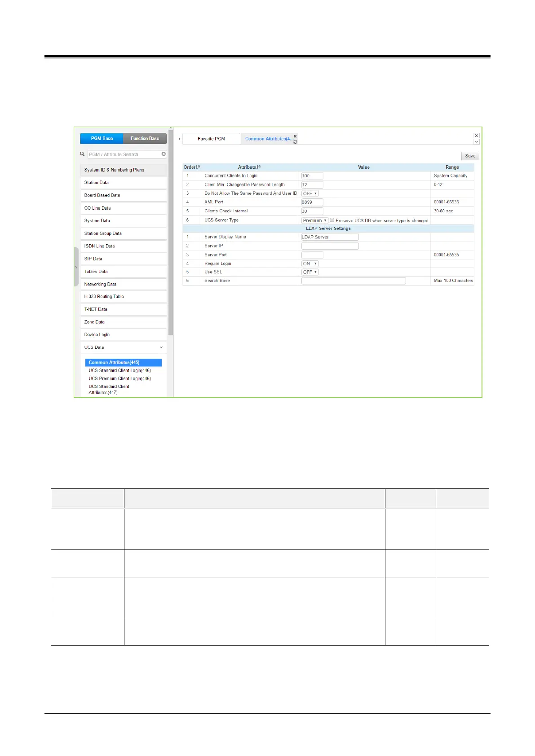Screen dimensions: 535x756
Task: Click the LDAP Server Settings header
Action: [328, 229]
